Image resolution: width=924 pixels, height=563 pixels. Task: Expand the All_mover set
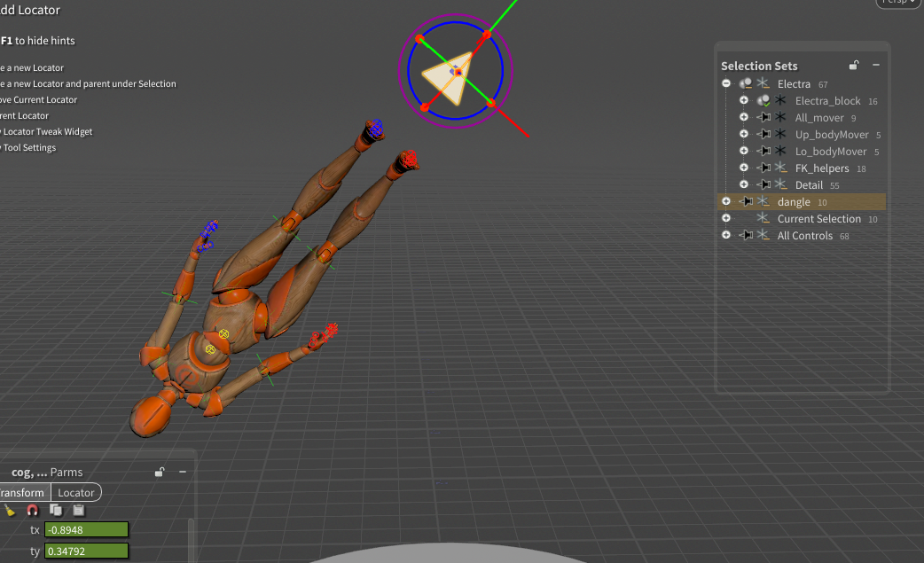coord(744,117)
